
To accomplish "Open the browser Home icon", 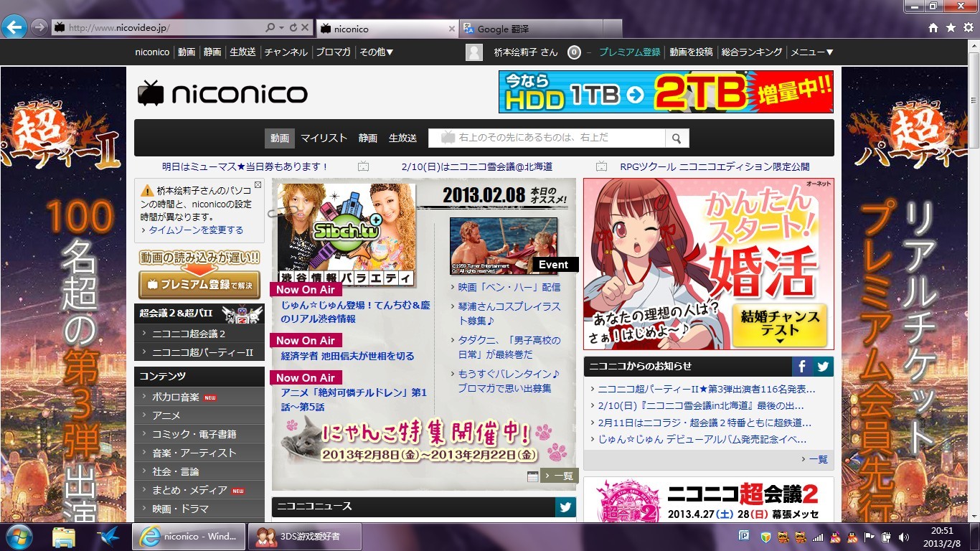I will [933, 28].
